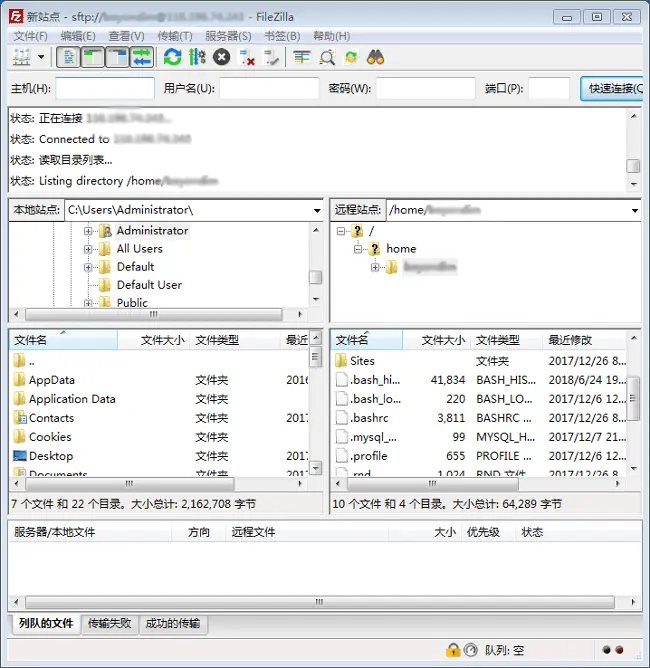
Task: Focus the 主机 host input field
Action: point(105,88)
